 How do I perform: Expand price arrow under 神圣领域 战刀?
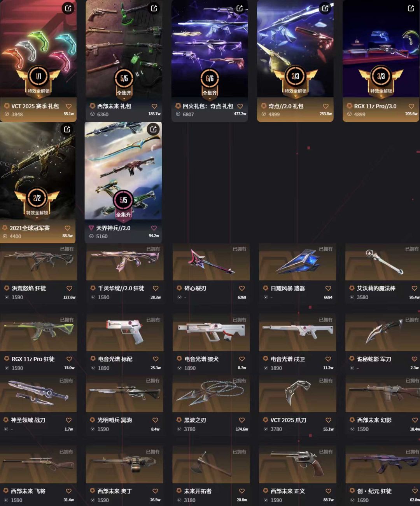point(6,429)
